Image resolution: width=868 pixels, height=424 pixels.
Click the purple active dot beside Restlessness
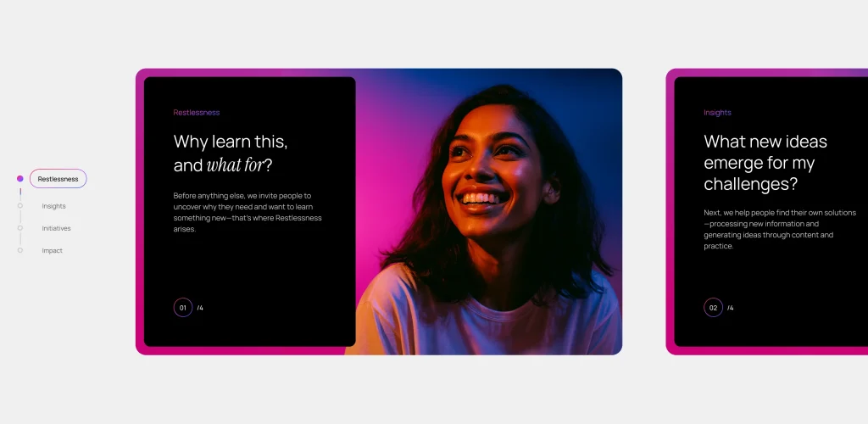tap(20, 179)
